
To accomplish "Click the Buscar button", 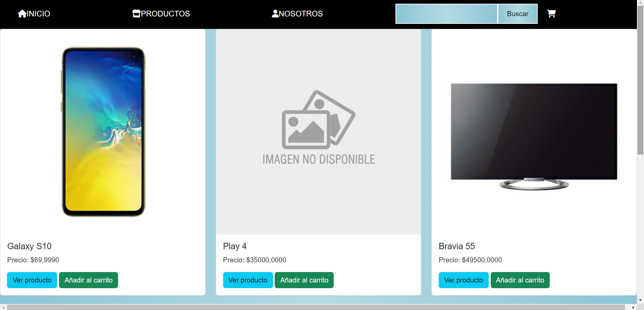I will 518,14.
